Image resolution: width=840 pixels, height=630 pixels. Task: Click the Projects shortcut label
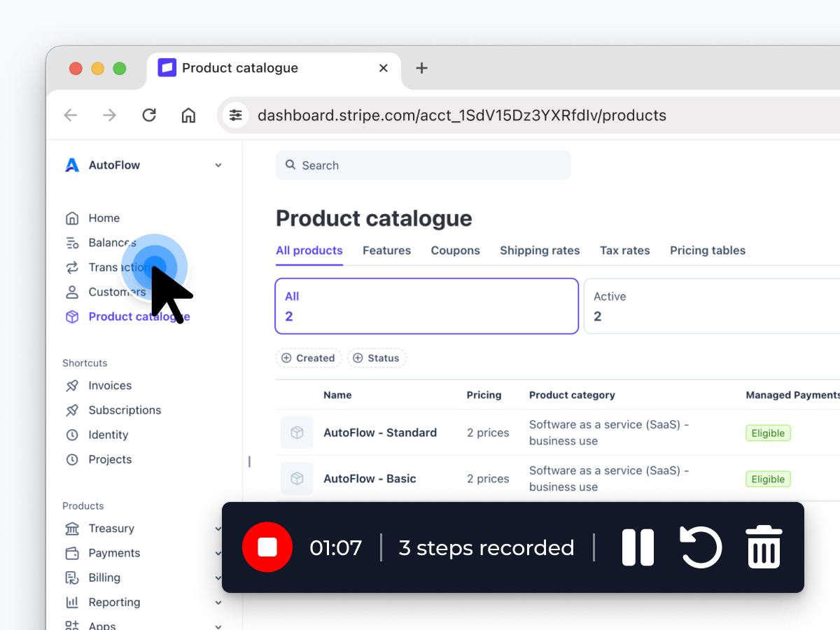110,459
